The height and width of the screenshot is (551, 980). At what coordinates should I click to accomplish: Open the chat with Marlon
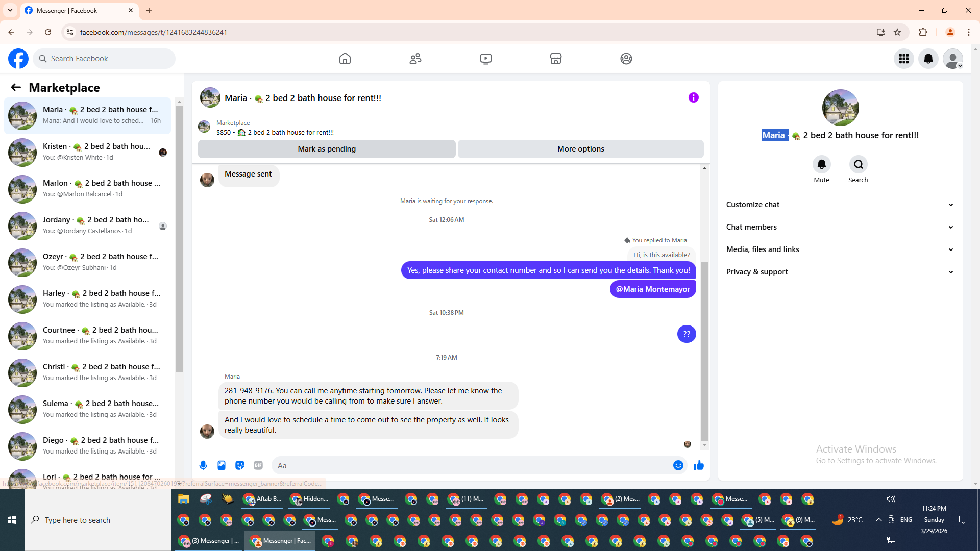[88, 189]
